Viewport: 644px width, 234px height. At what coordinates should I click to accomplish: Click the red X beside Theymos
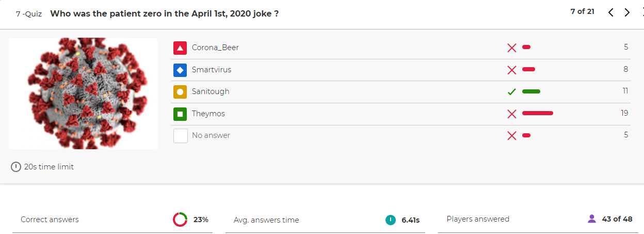click(x=511, y=114)
